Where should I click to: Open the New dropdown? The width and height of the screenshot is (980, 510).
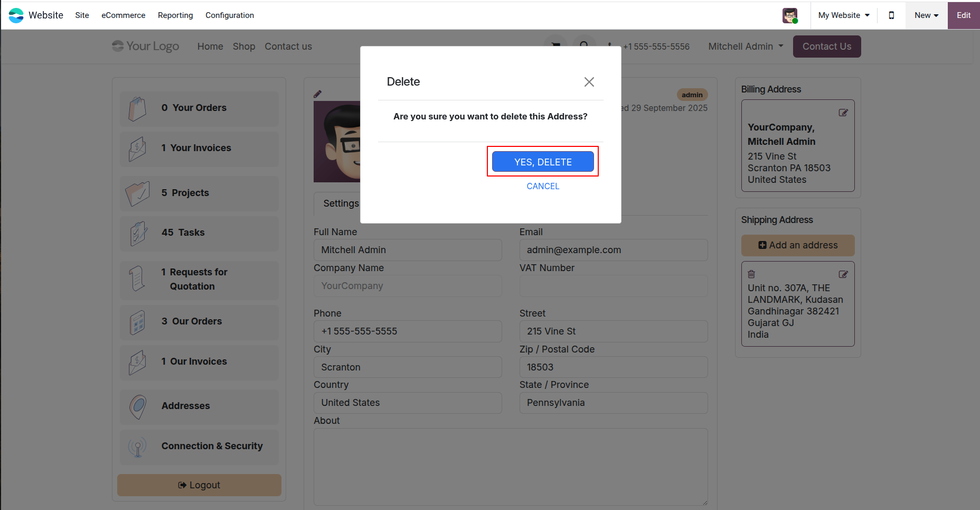(x=927, y=15)
